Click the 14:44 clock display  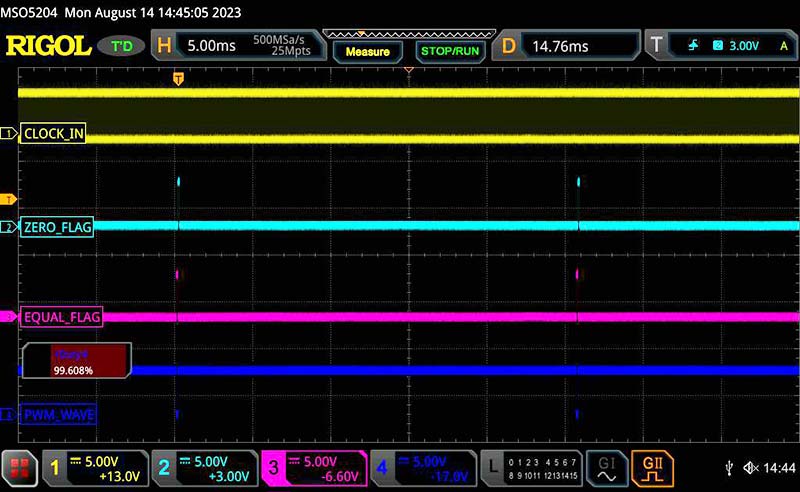pyautogui.click(x=779, y=468)
